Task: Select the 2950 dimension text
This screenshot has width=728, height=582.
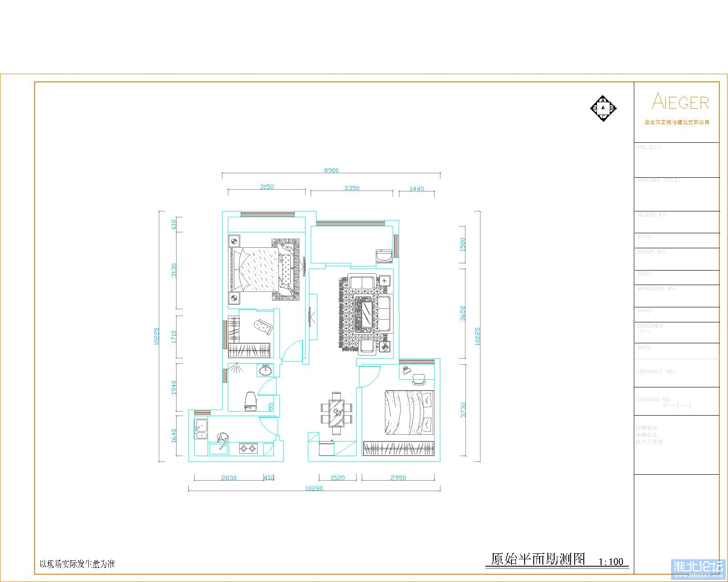Action: 398,477
